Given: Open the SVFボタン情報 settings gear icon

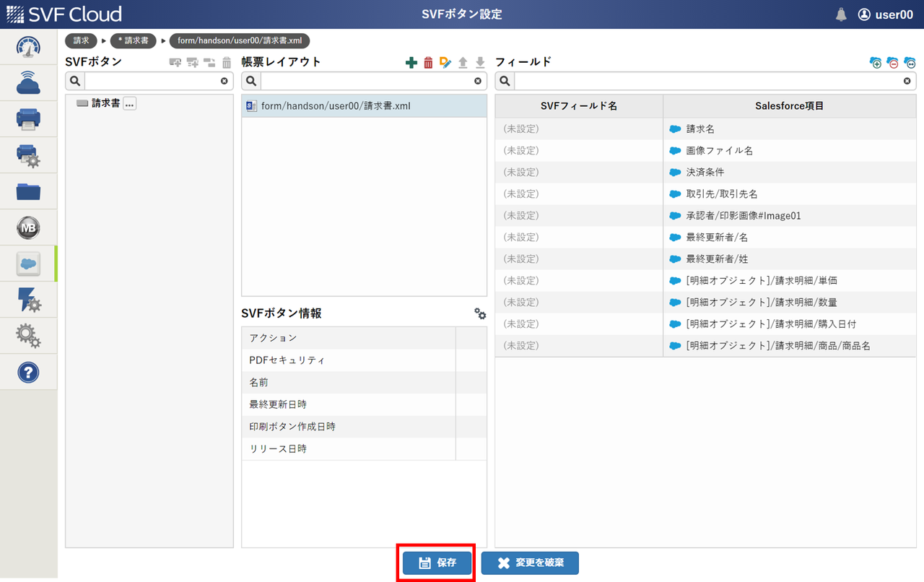Looking at the screenshot, I should tap(480, 313).
